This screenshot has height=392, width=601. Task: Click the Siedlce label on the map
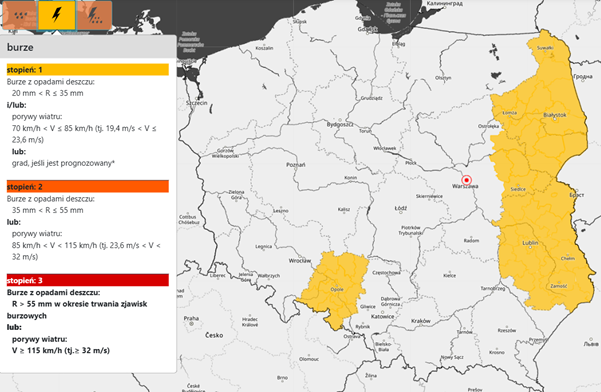(518, 189)
